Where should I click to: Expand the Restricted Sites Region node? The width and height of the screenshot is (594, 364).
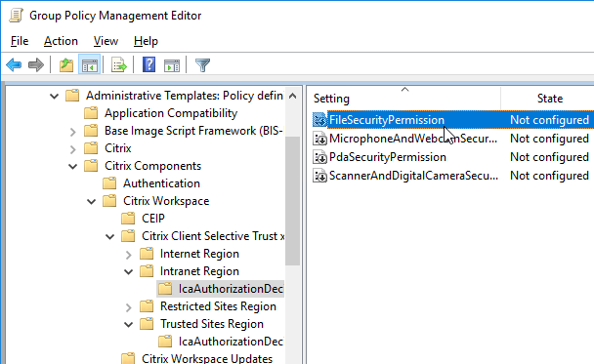(128, 306)
